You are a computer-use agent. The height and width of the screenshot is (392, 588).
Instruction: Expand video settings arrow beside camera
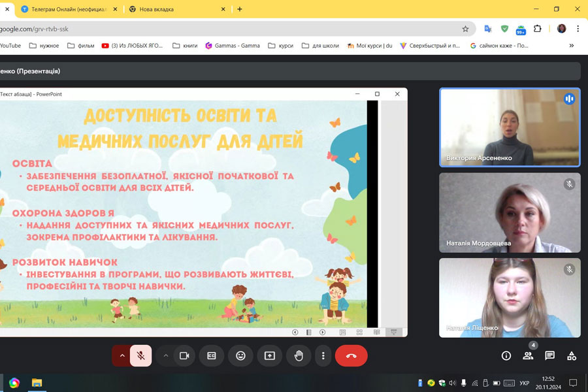tap(166, 355)
